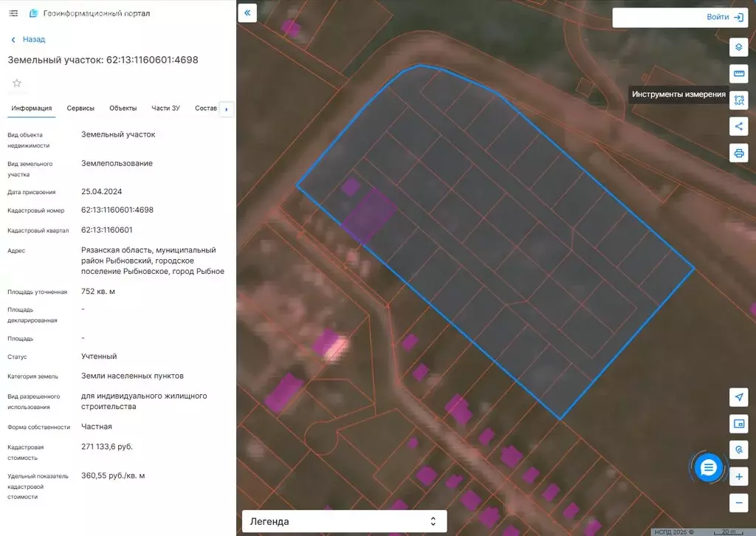Click the Форма собственности field label

[38, 427]
